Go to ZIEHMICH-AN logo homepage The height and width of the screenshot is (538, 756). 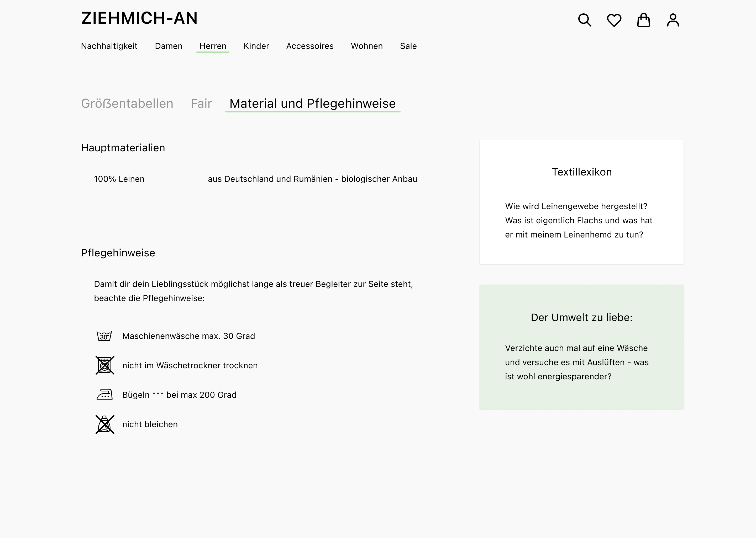[x=139, y=18]
